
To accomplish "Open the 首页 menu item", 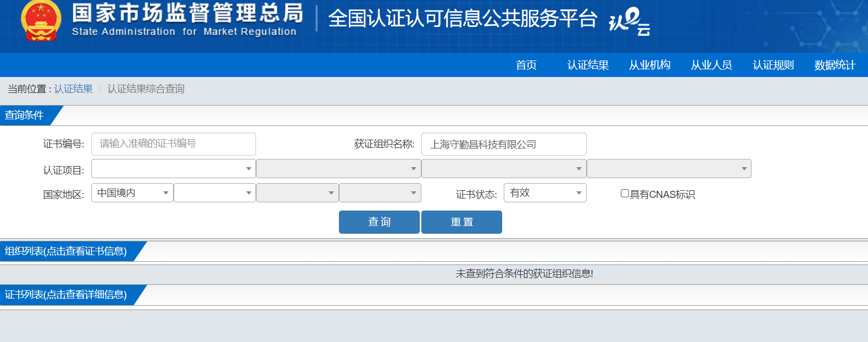I will [526, 65].
